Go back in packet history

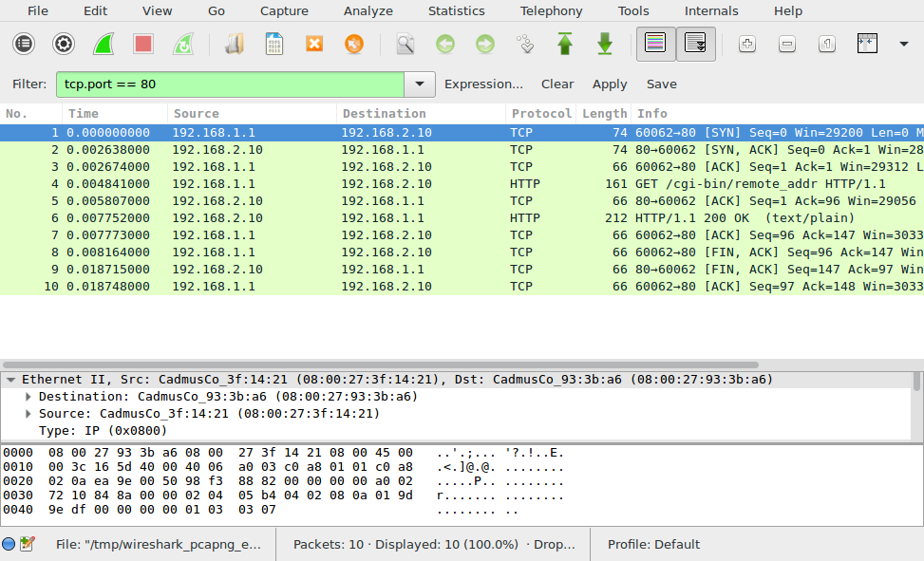click(445, 44)
